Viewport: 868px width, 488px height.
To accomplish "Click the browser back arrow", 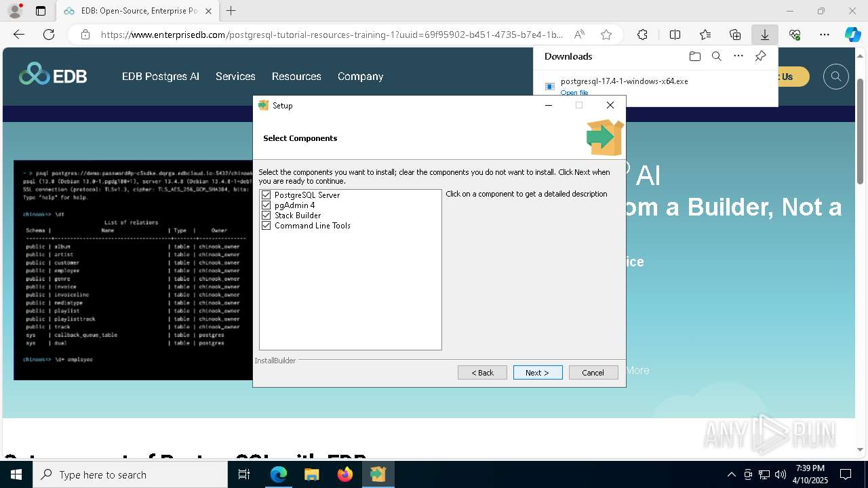I will (x=19, y=35).
